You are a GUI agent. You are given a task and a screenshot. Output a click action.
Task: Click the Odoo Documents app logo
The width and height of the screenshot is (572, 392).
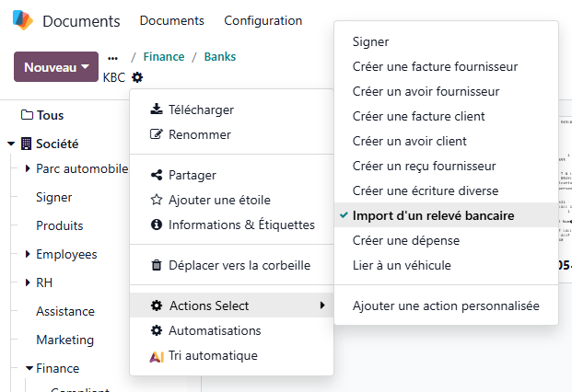pos(22,21)
